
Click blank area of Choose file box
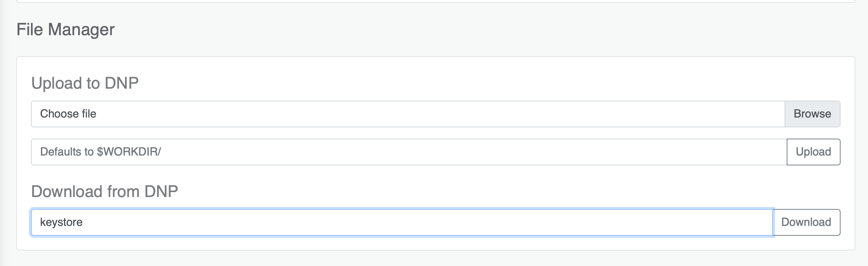tap(440, 114)
